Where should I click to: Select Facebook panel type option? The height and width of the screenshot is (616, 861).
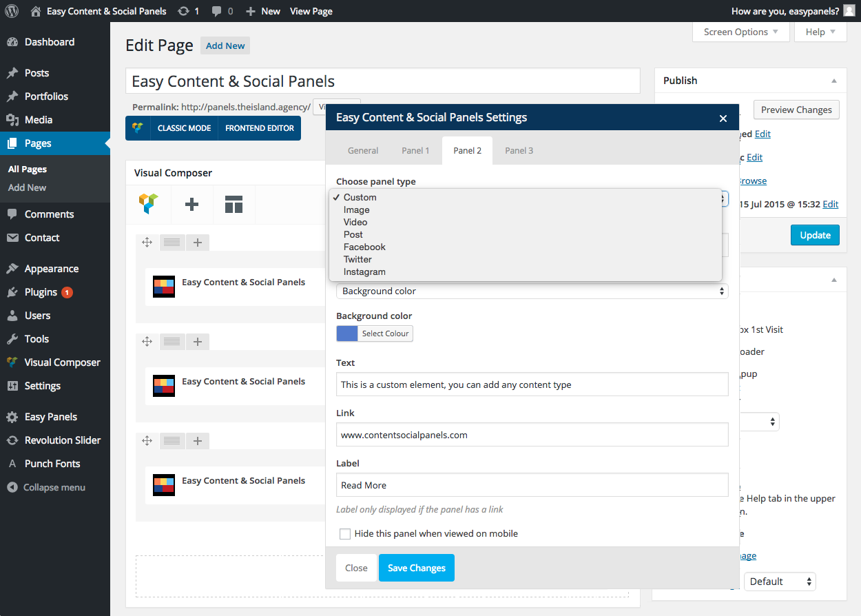pyautogui.click(x=526, y=247)
